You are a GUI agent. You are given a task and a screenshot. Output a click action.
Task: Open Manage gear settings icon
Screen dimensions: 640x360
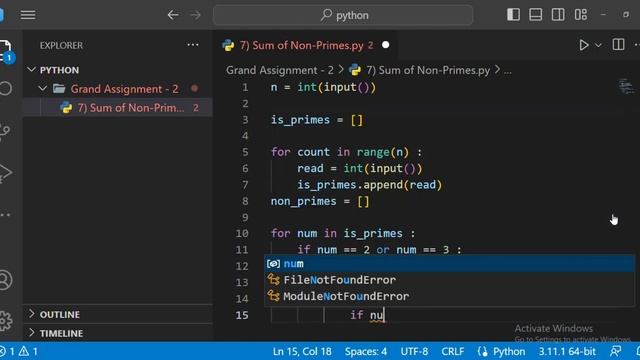tap(6, 321)
